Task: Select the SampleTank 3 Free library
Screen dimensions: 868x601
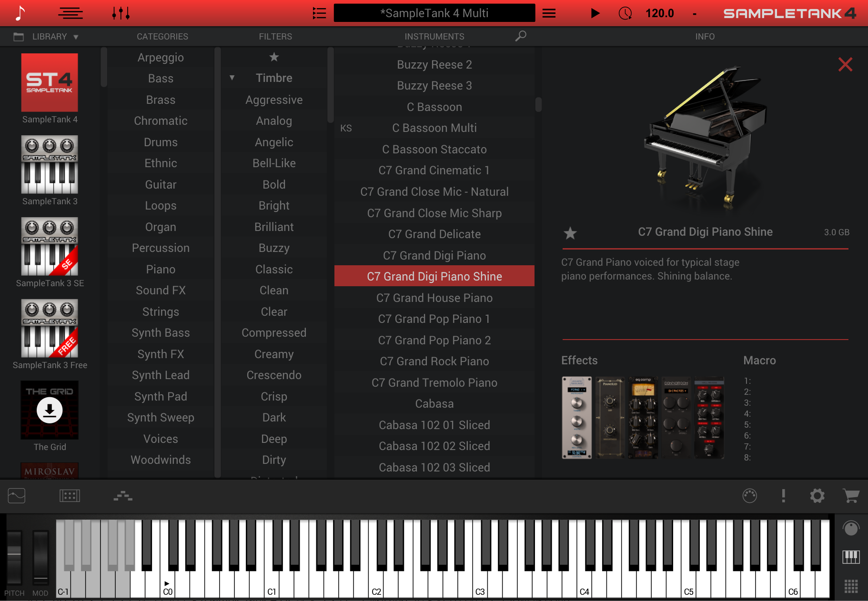Action: (50, 328)
